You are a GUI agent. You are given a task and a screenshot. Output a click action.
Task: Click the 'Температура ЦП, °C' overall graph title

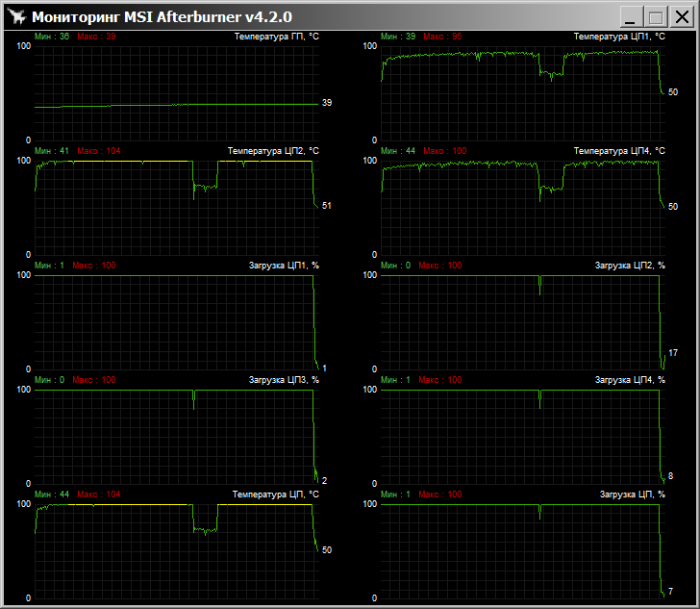(x=276, y=495)
